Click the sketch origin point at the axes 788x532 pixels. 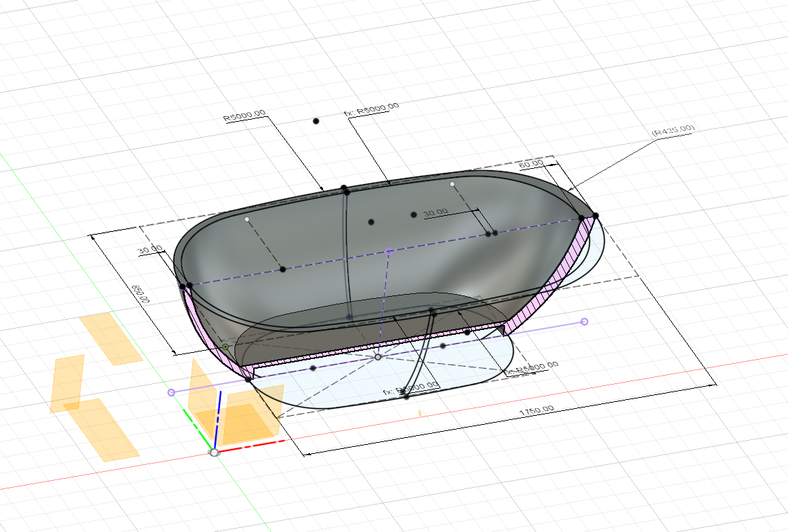[214, 452]
